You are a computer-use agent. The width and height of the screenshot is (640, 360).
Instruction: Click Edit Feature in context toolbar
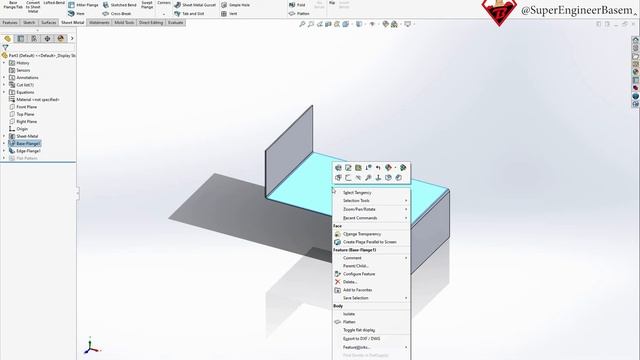[x=338, y=168]
